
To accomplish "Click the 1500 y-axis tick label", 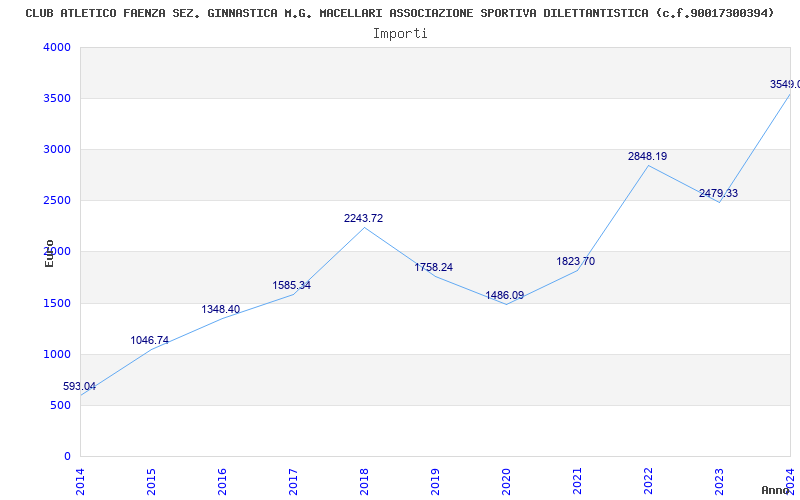I will [57, 303].
